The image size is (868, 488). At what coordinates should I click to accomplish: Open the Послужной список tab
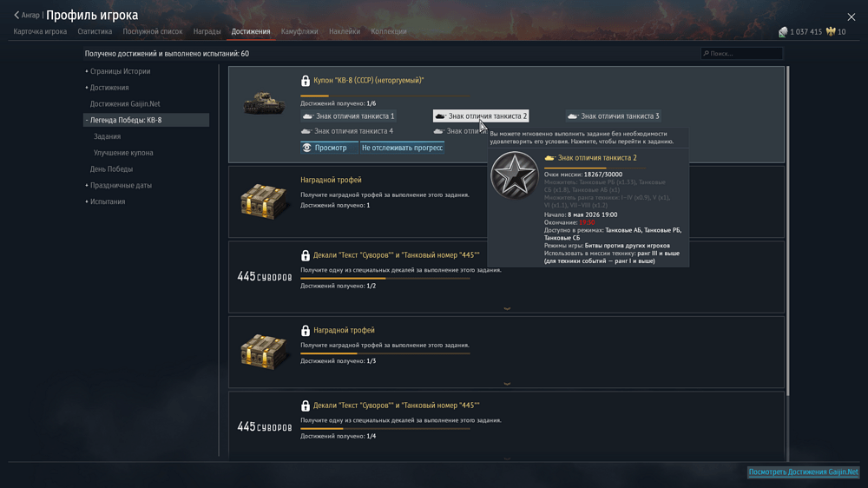pyautogui.click(x=152, y=31)
